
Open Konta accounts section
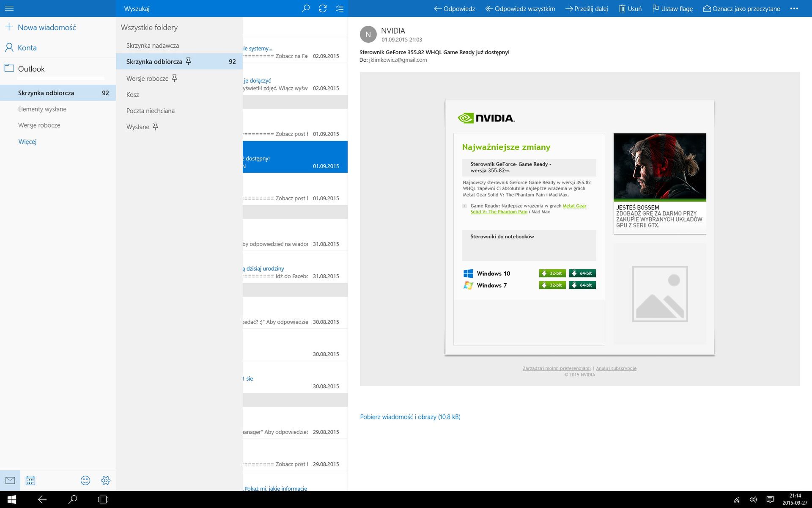(x=21, y=47)
